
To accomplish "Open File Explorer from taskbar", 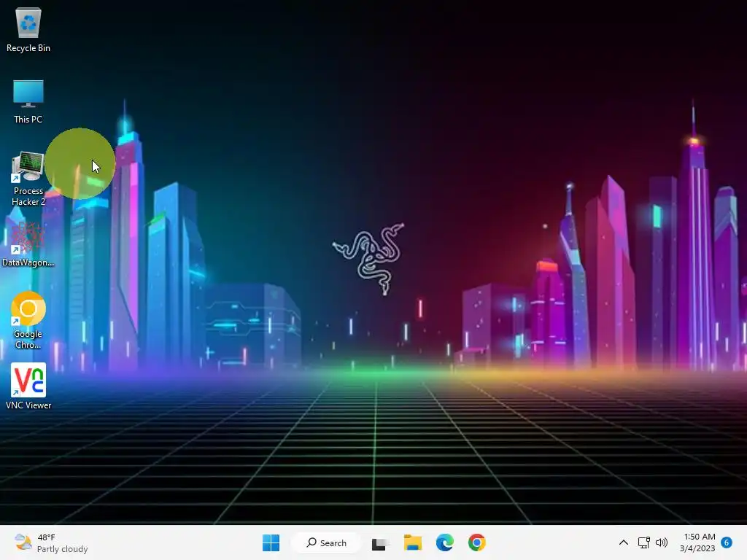I will point(413,542).
